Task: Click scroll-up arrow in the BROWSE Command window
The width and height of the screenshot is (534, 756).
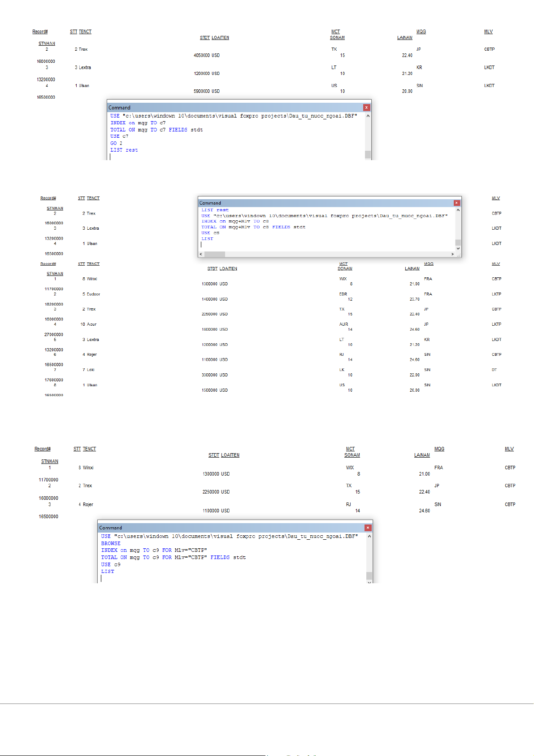Action: [x=369, y=536]
